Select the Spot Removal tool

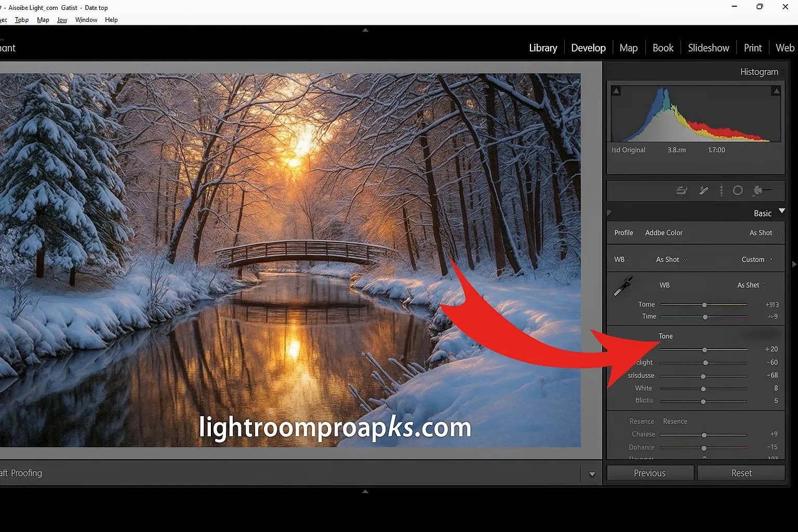coord(703,191)
